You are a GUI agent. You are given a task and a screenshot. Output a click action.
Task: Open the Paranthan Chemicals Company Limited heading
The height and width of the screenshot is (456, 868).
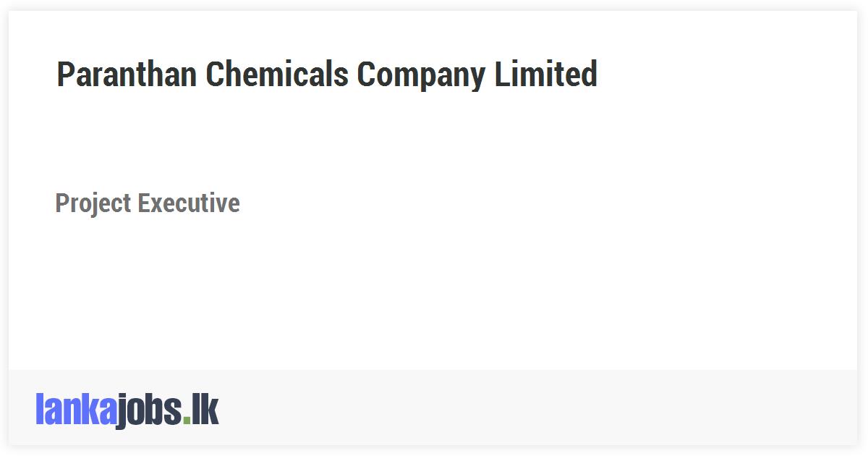click(x=327, y=75)
